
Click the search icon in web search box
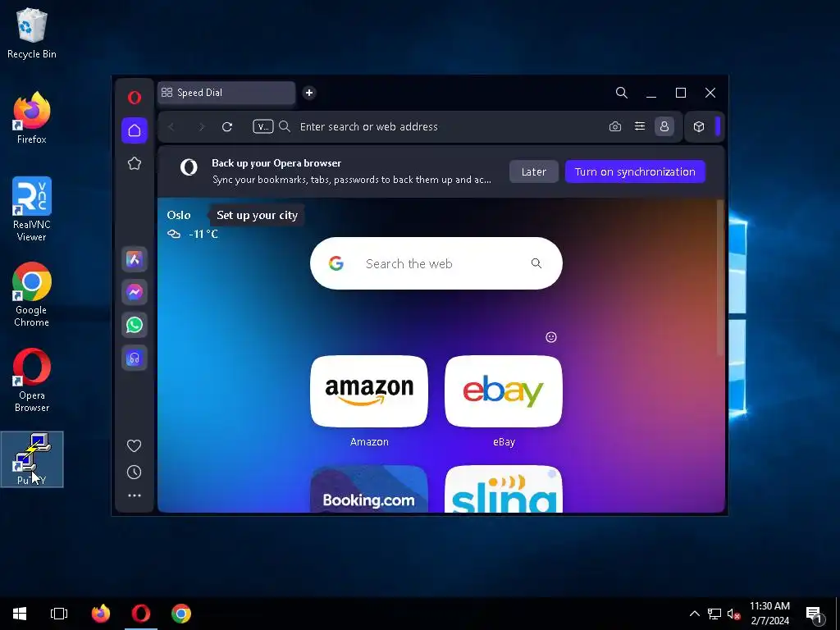pos(536,263)
